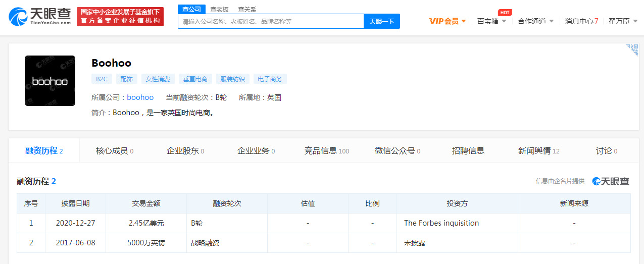The image size is (644, 264).
Task: Open the 合作通道 dropdown menu
Action: click(x=536, y=21)
